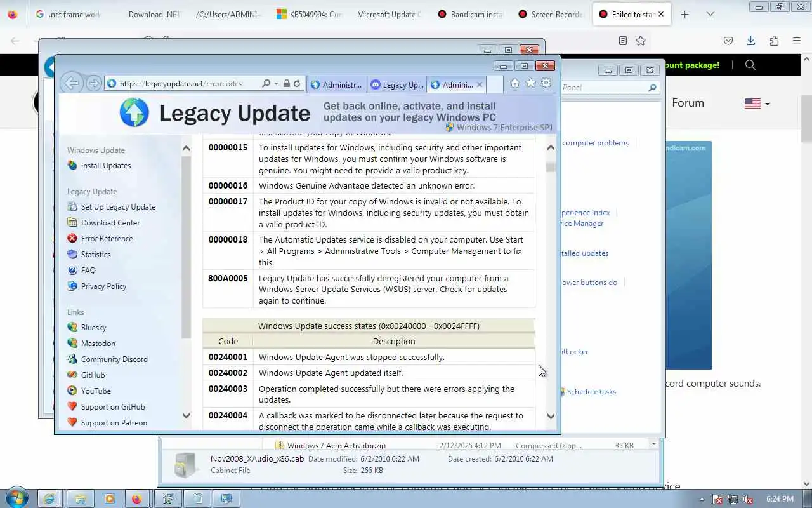
Task: Switch to the first IE tab 'Administr...'
Action: point(336,84)
